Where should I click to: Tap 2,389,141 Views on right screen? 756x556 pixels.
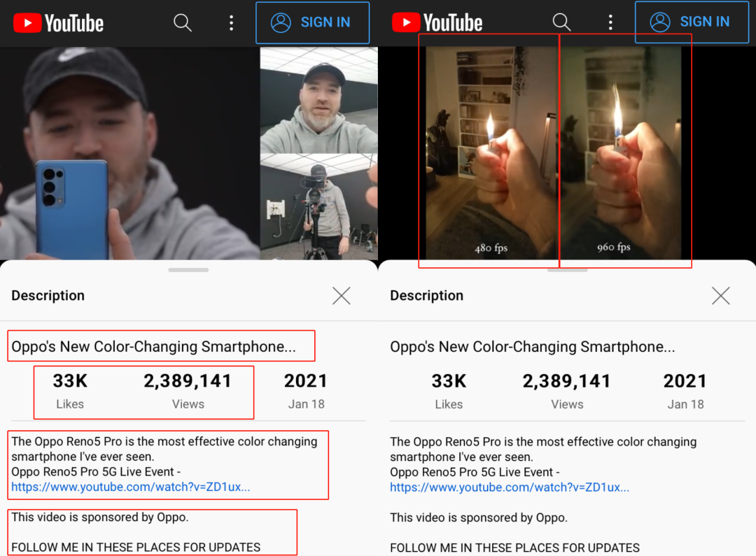pos(567,391)
